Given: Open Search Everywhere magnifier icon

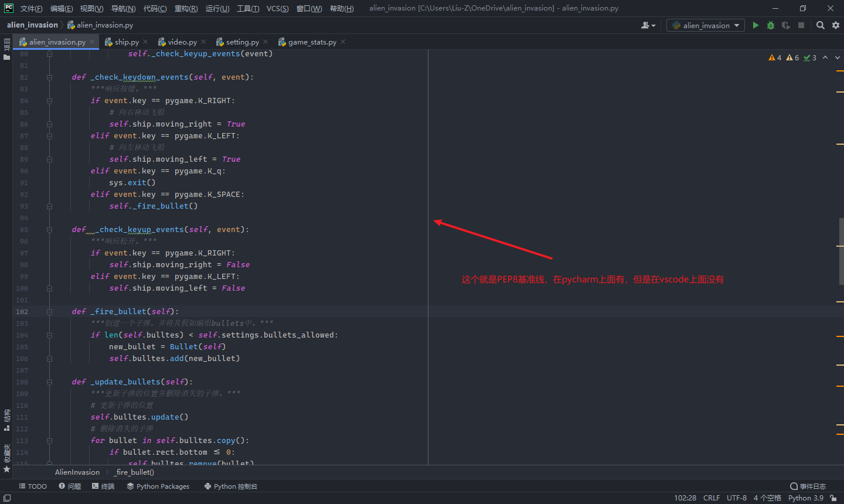Looking at the screenshot, I should (821, 25).
